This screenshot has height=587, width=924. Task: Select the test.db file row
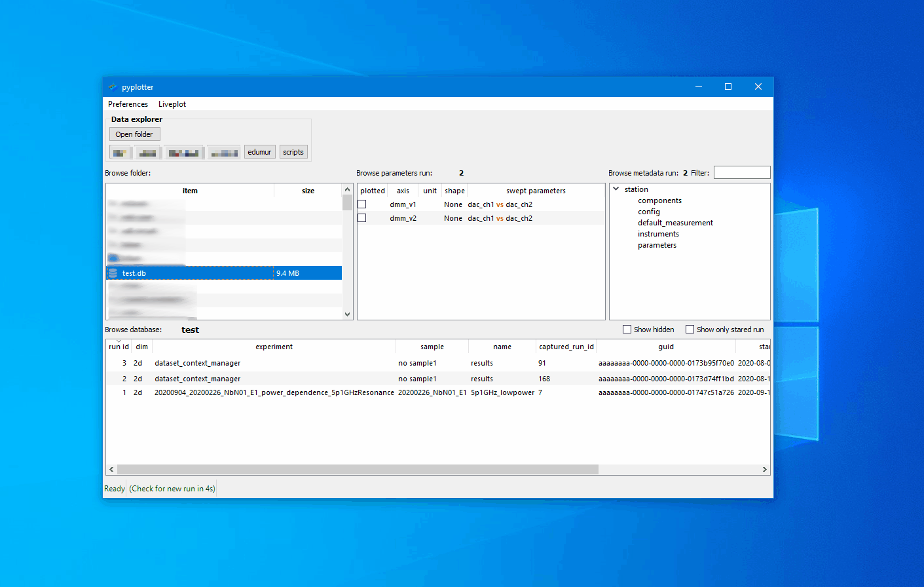[x=224, y=273]
